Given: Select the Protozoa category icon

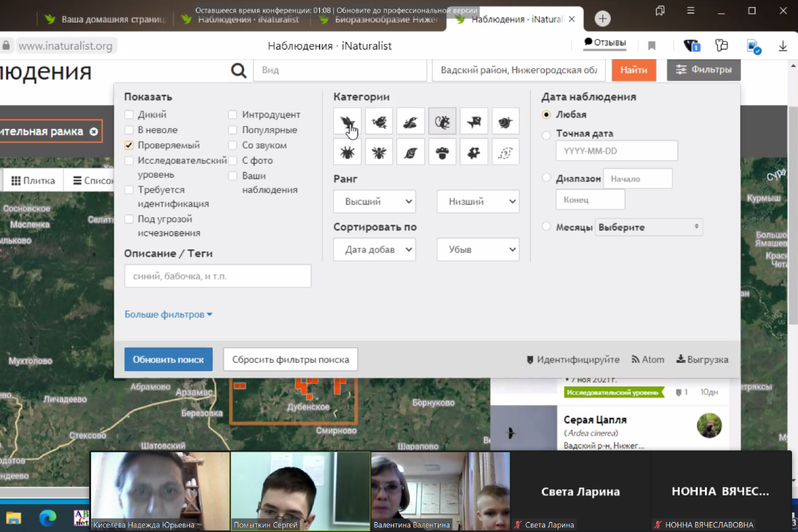Looking at the screenshot, I should (x=474, y=152).
